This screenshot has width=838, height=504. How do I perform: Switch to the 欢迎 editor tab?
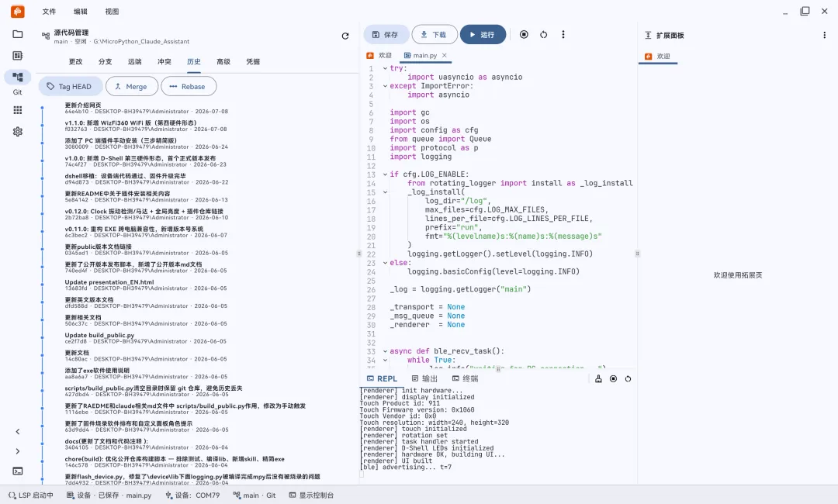(379, 56)
